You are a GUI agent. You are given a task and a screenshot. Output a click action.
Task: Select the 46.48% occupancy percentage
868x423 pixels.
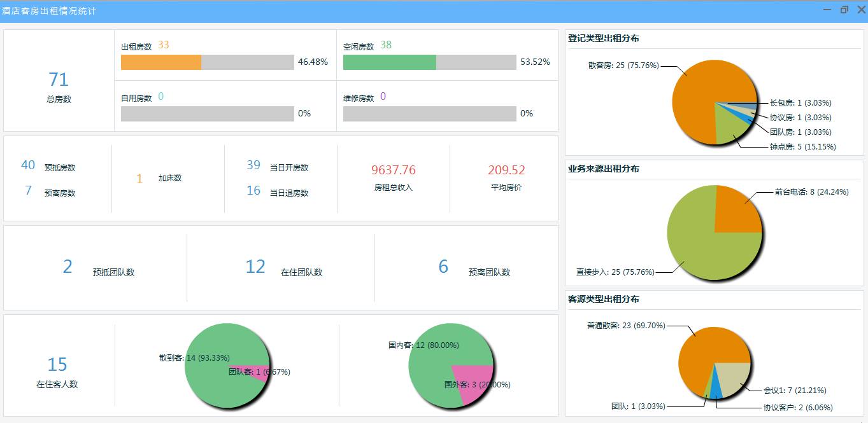[313, 62]
